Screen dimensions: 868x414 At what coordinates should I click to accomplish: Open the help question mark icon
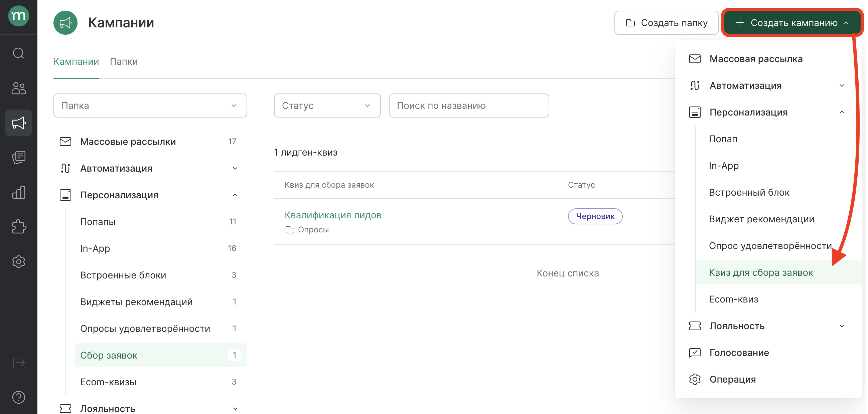coord(18,397)
